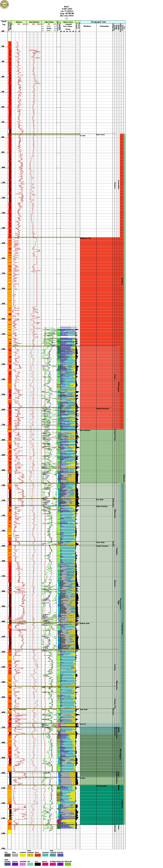
Task: Select the Shaly Carbonate legend swatch
Action: [53, 855]
